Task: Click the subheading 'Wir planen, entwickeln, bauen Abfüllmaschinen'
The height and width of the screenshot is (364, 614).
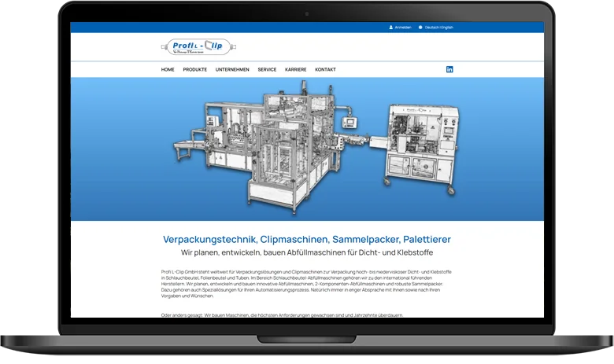Action: (307, 252)
